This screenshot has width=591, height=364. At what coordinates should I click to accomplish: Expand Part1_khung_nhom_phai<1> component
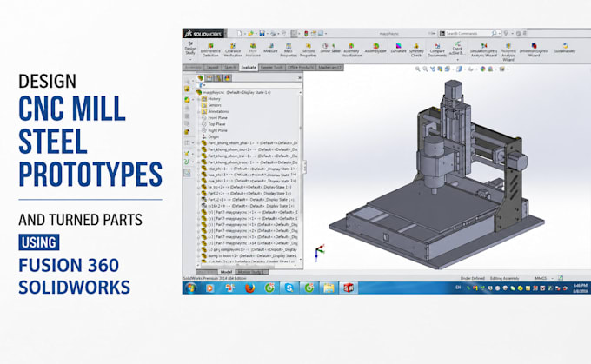point(199,143)
